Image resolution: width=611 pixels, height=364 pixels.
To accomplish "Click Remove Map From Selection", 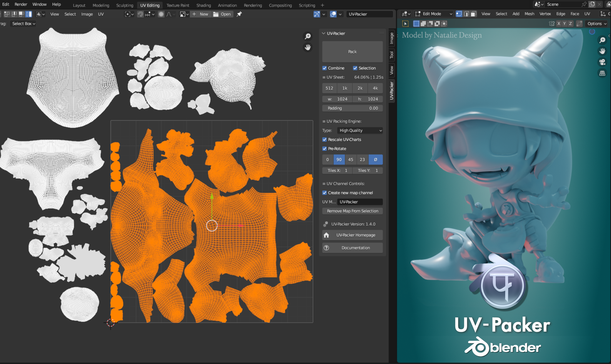I will 352,211.
